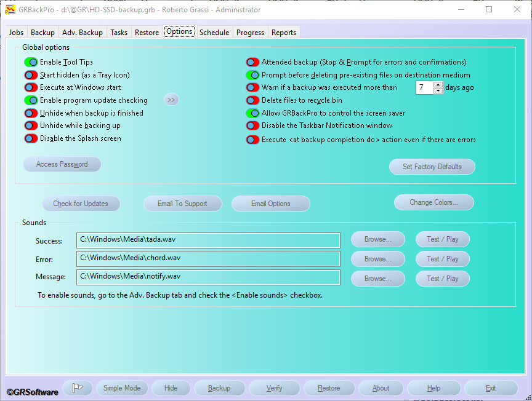
Task: Open the About dialog
Action: coord(381,388)
